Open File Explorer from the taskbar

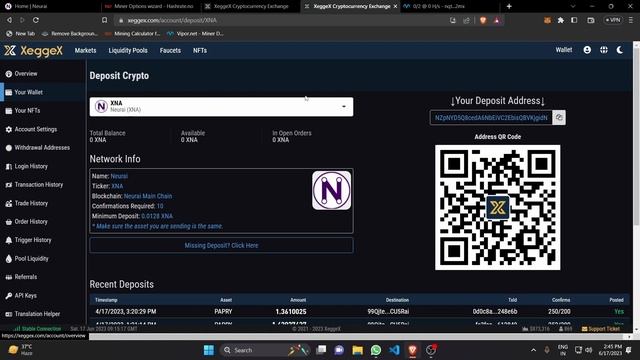click(358, 350)
